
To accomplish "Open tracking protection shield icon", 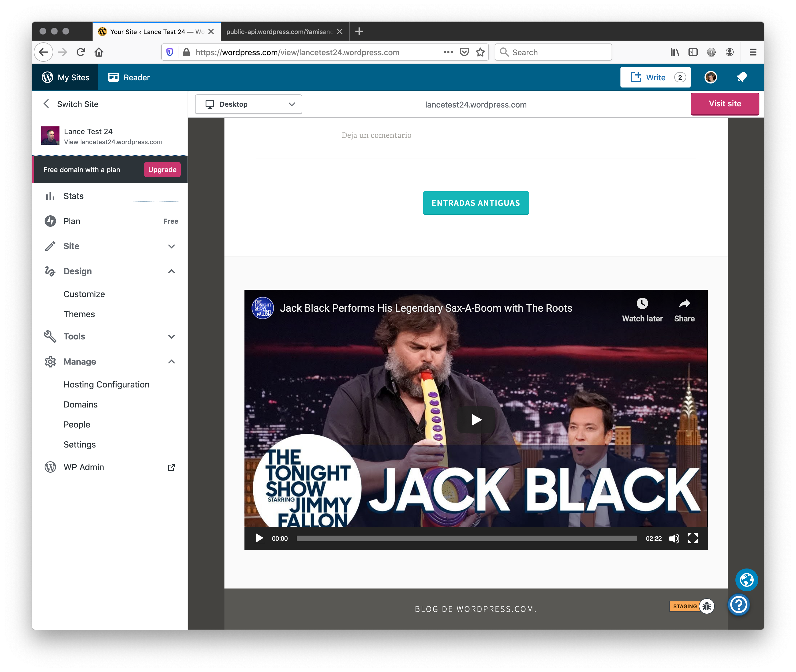I will [x=170, y=52].
